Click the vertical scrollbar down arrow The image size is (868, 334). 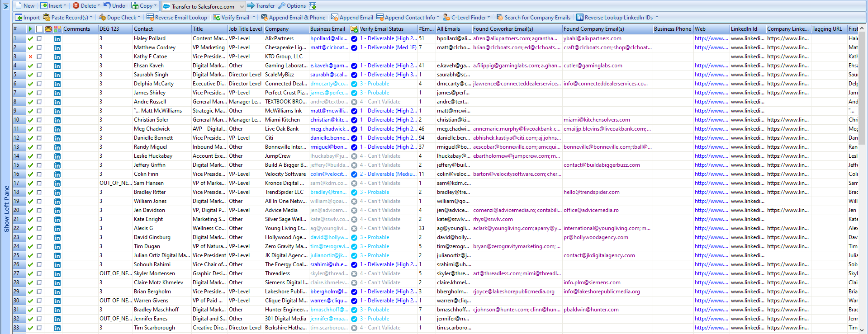[x=863, y=330]
